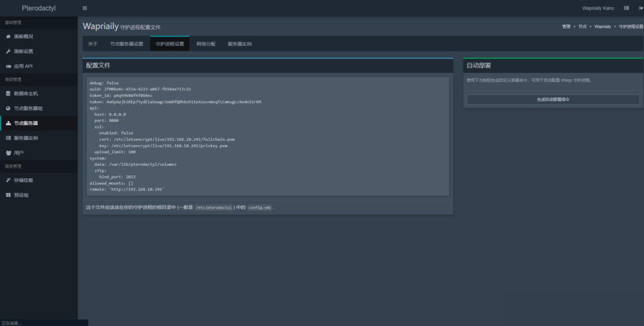This screenshot has height=326, width=644.
Task: Click the Wapriaily breadcrumb link
Action: 602,26
